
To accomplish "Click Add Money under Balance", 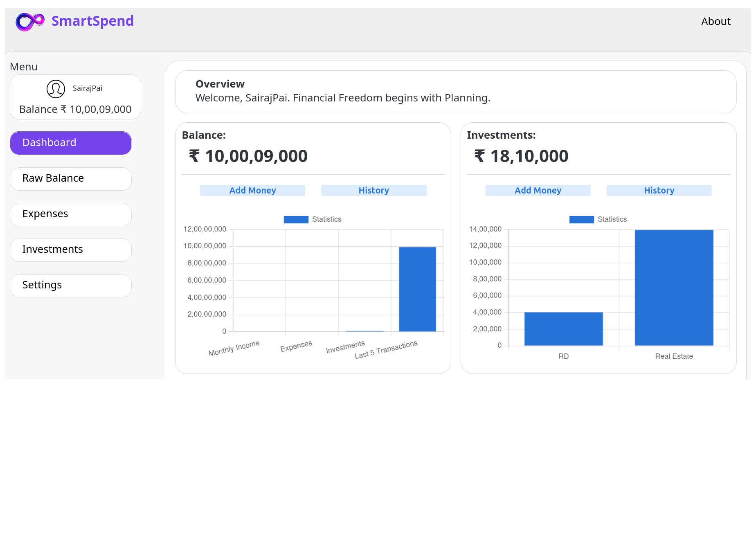I will tap(252, 191).
